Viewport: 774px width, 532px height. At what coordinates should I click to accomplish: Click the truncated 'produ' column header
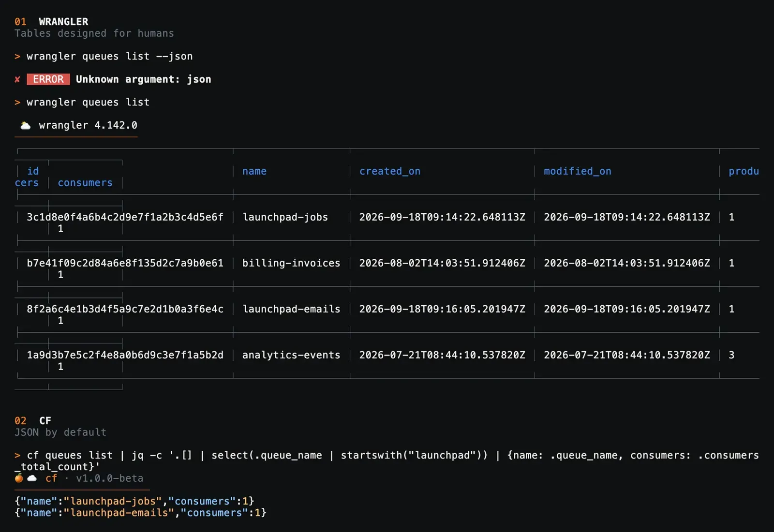(x=744, y=171)
